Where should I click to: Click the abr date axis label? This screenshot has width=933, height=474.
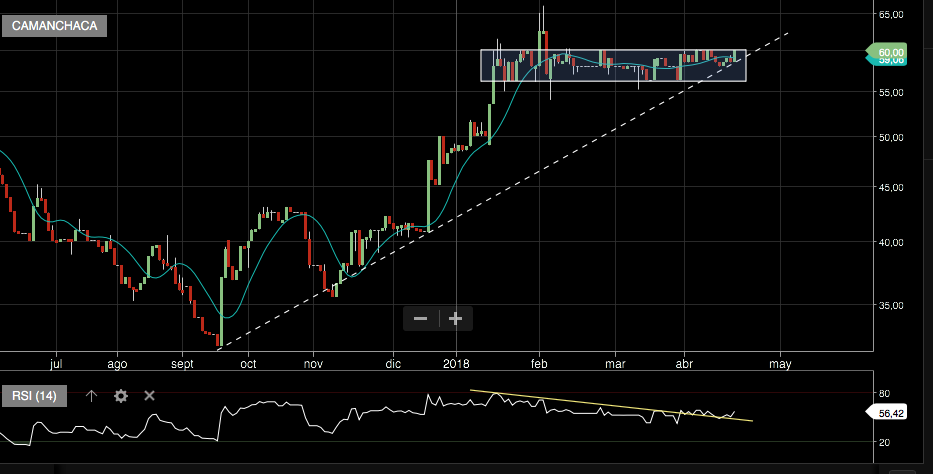pyautogui.click(x=684, y=363)
